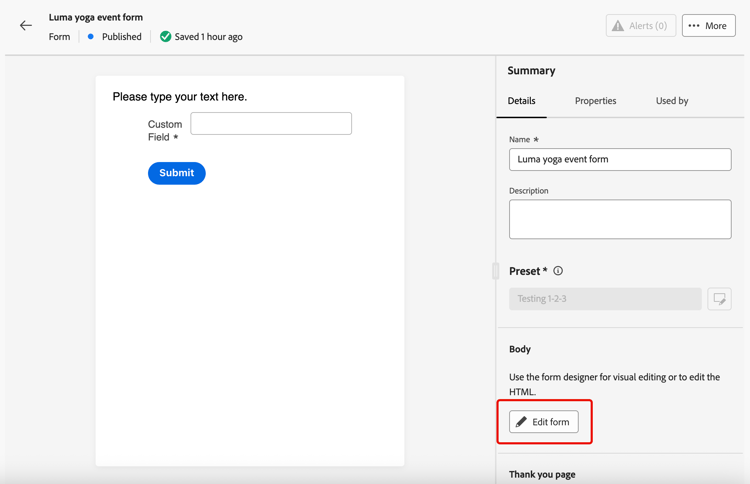
Task: Open the More options menu
Action: [x=708, y=26]
